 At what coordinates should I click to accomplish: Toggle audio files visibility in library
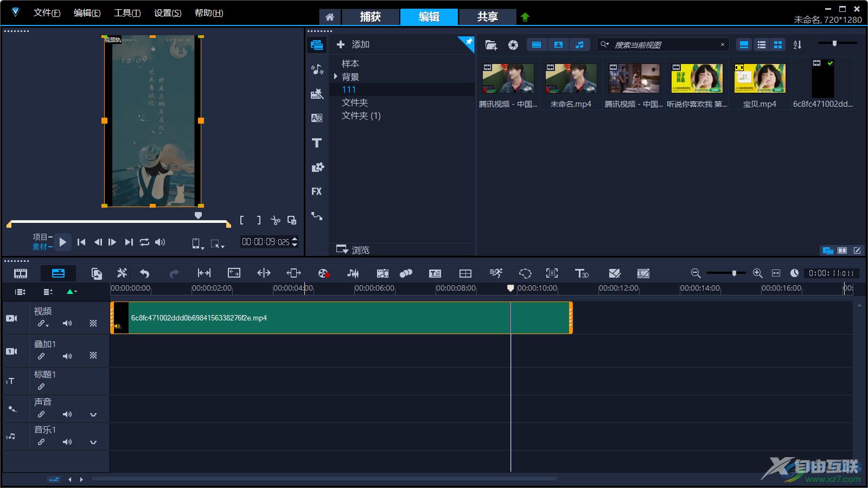click(579, 45)
